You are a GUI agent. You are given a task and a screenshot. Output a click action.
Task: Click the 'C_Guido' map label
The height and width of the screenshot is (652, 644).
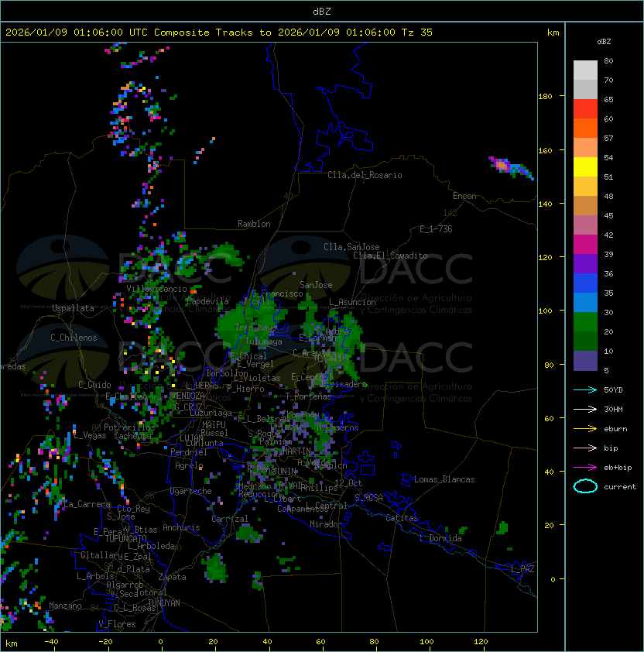click(94, 385)
